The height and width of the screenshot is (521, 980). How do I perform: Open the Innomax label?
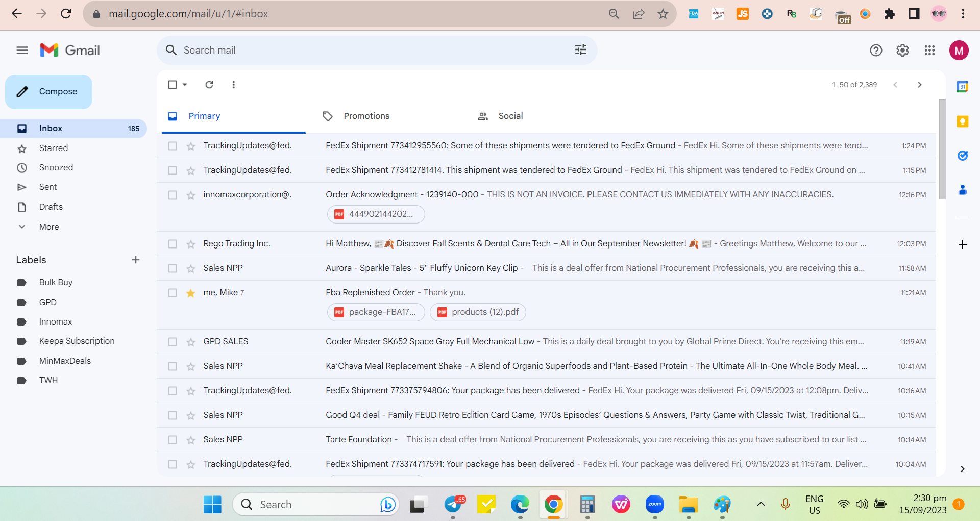point(56,321)
